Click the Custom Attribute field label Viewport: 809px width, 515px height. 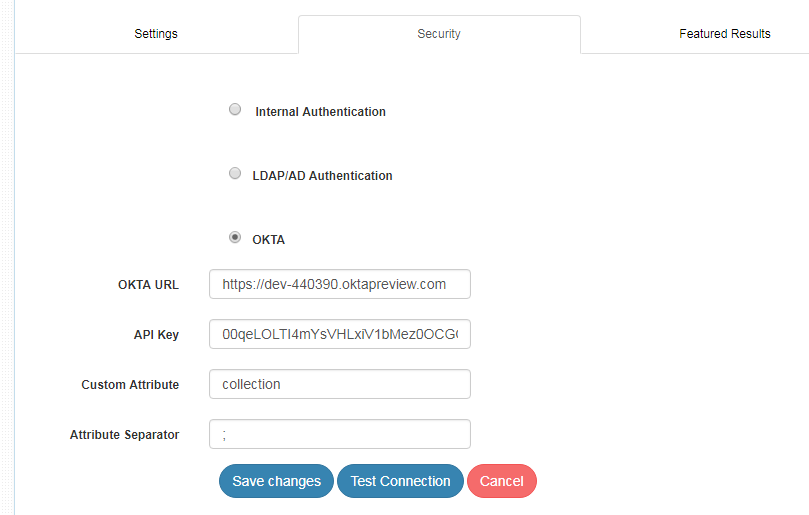coord(130,385)
